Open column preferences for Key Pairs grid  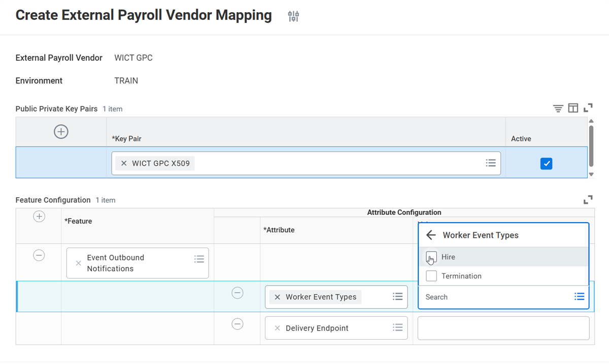[x=573, y=108]
